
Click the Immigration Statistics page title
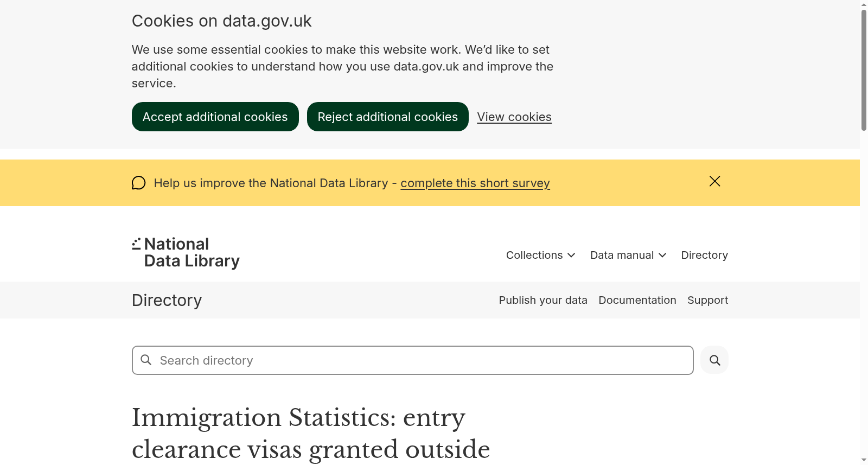311,434
